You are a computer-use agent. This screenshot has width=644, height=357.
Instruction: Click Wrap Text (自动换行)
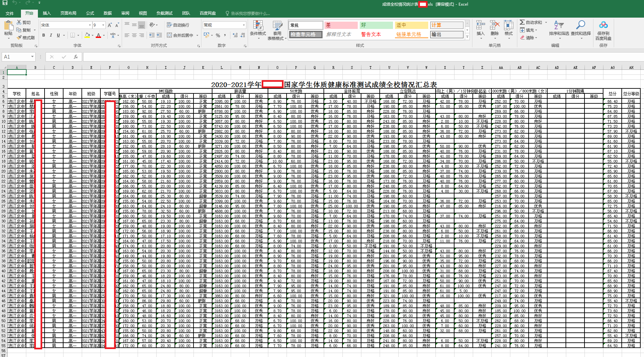(178, 25)
